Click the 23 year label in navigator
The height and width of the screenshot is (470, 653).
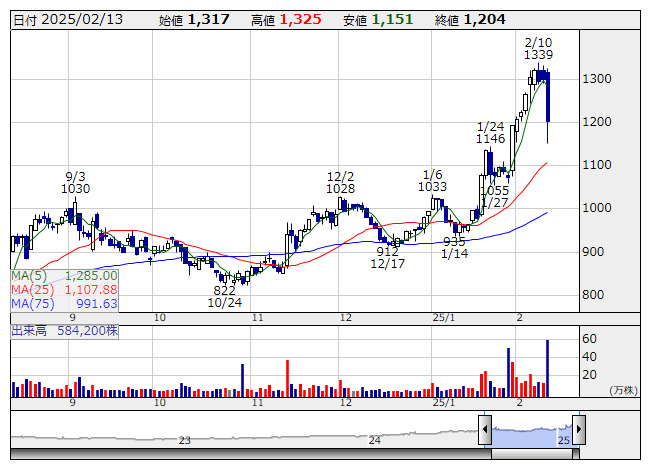[x=184, y=440]
